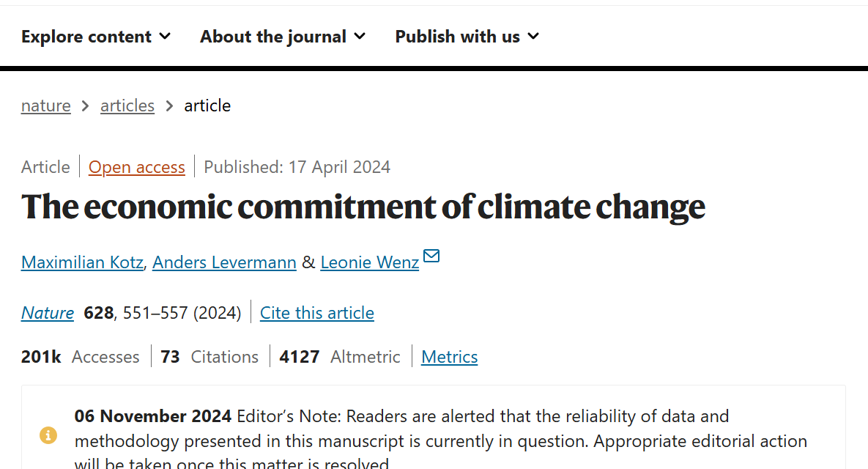The width and height of the screenshot is (868, 469).
Task: Expand the Explore content menu
Action: click(x=96, y=36)
